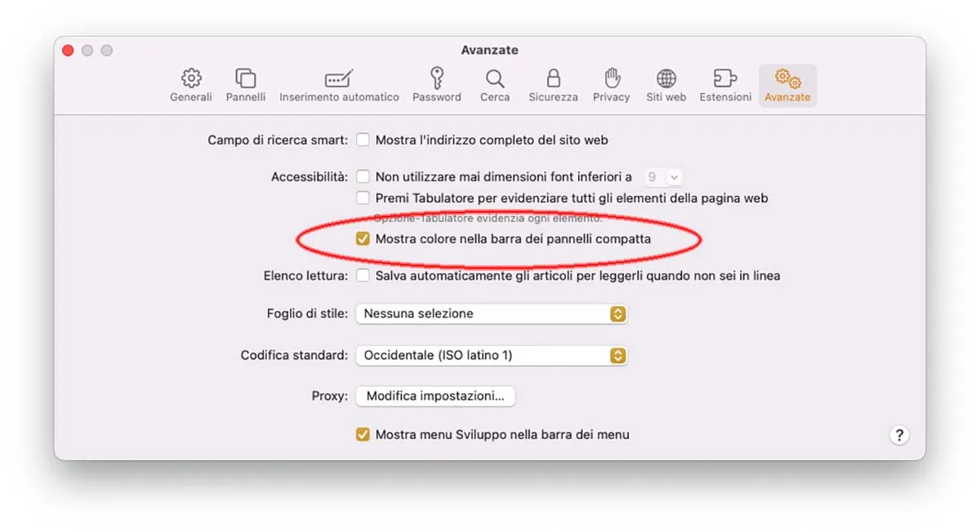Click the Campo di ricerca smart label
Screen dimensions: 980x532
coord(278,140)
